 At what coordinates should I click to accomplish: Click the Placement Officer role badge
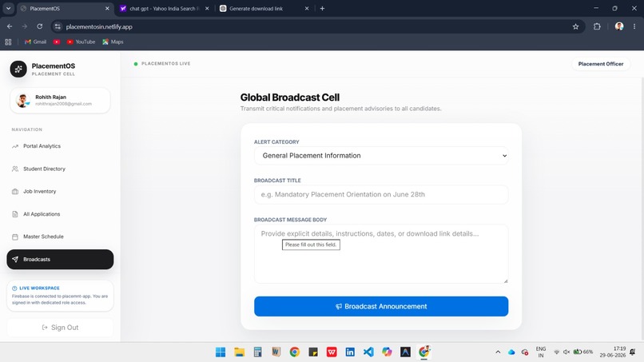tap(601, 64)
